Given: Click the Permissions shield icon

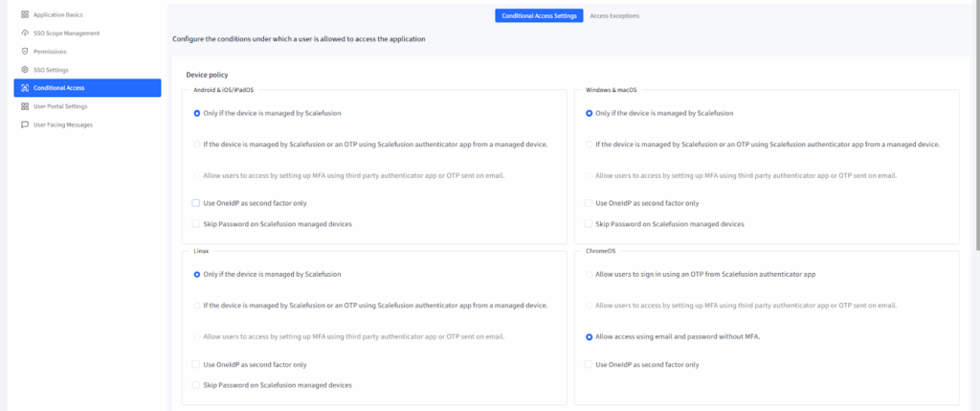Looking at the screenshot, I should 24,52.
